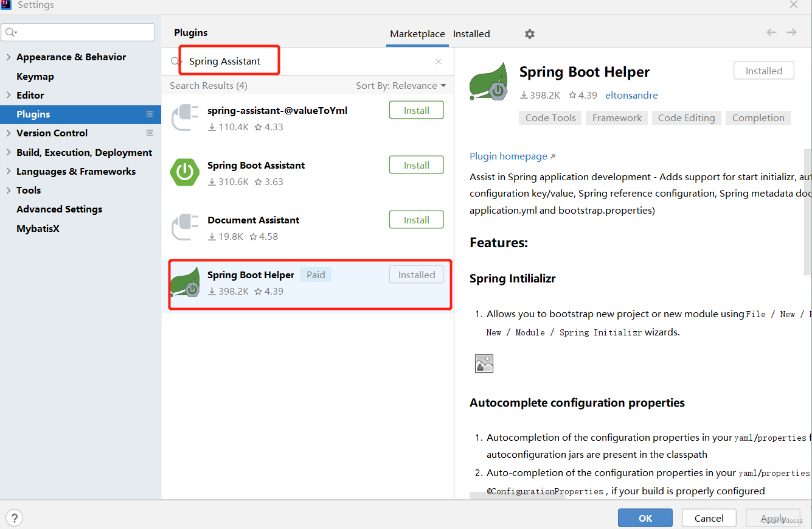The width and height of the screenshot is (812, 529).
Task: Click Installed button in details panel header
Action: coord(764,71)
